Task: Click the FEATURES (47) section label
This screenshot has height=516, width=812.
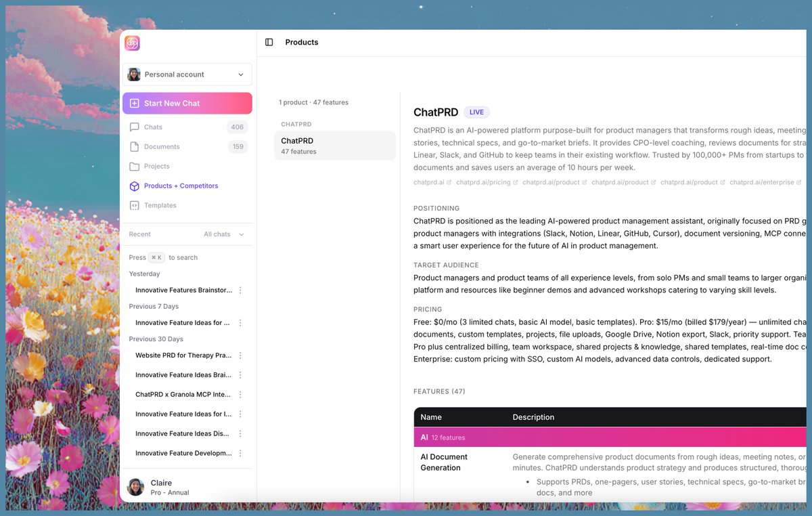Action: [439, 392]
